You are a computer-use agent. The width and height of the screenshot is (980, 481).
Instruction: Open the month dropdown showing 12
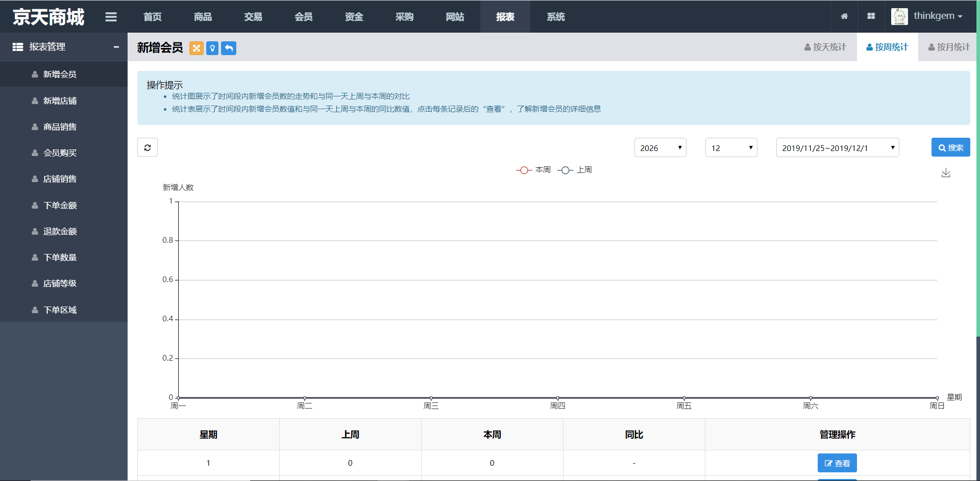tap(731, 147)
